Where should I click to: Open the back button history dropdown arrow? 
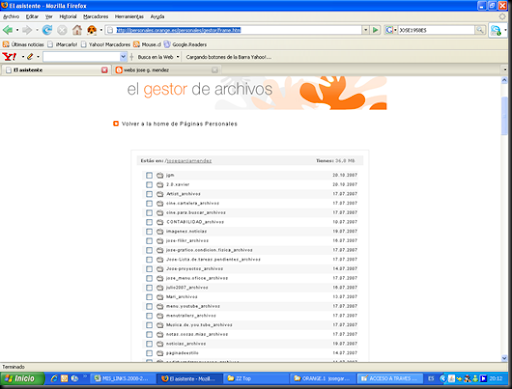pyautogui.click(x=17, y=30)
